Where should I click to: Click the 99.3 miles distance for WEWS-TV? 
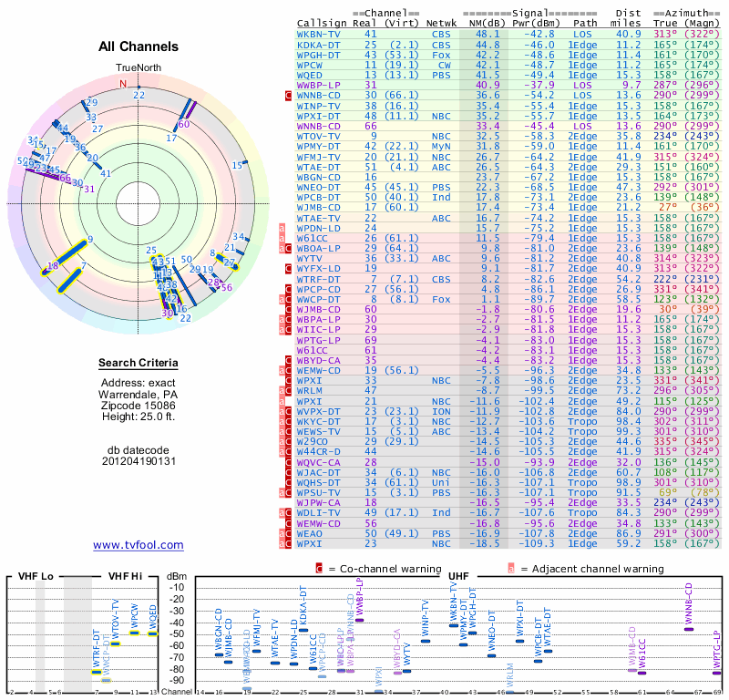click(x=629, y=432)
